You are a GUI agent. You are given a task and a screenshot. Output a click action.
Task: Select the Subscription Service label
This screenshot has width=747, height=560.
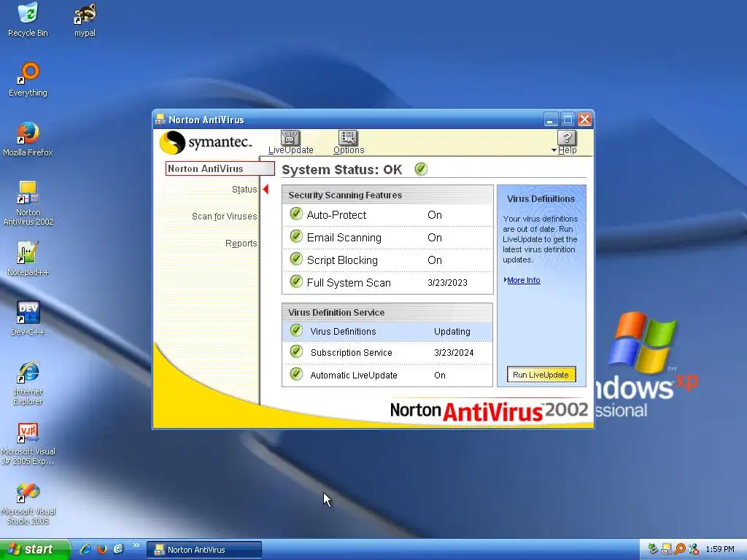[351, 353]
